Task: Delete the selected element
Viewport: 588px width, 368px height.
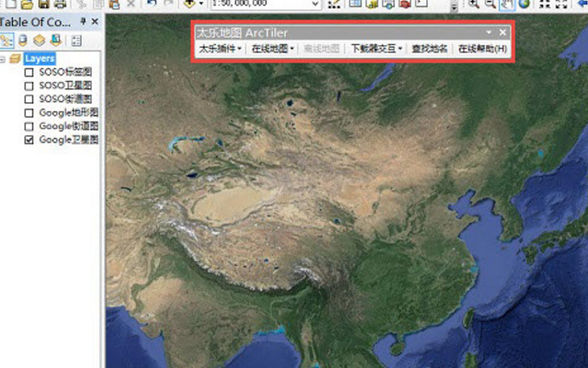Action: [x=130, y=4]
